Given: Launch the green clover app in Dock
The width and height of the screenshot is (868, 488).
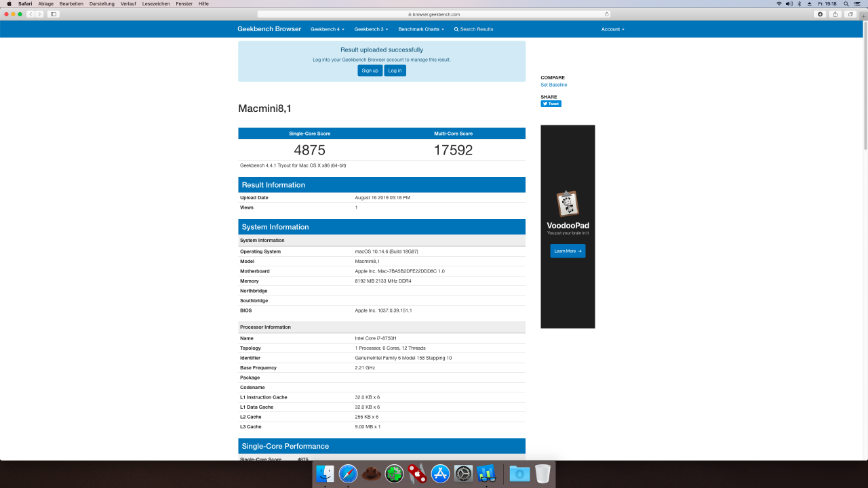Looking at the screenshot, I should tap(394, 474).
